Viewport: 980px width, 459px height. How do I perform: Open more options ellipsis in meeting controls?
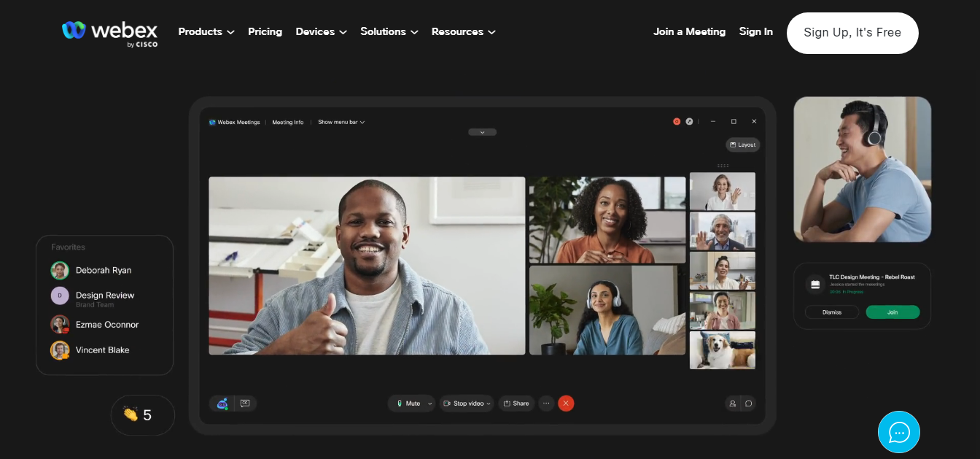546,403
